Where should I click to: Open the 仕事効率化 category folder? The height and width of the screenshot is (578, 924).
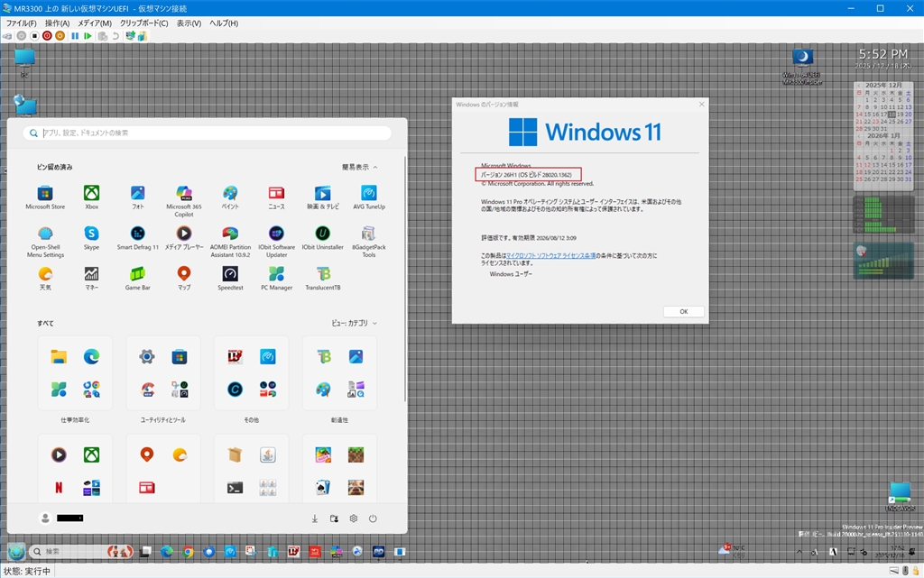[x=75, y=373]
